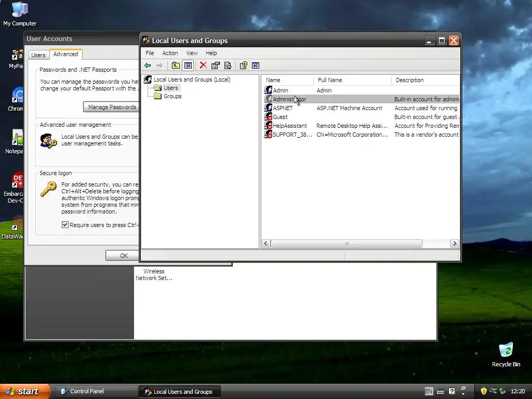The width and height of the screenshot is (532, 399).
Task: Click the horizontal scrollbar right arrow
Action: 455,244
